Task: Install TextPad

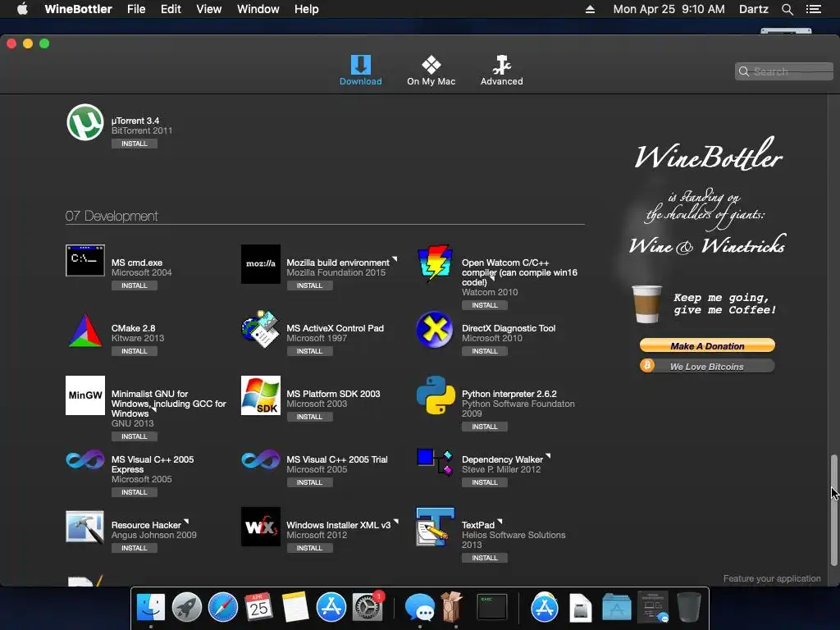Action: (485, 558)
